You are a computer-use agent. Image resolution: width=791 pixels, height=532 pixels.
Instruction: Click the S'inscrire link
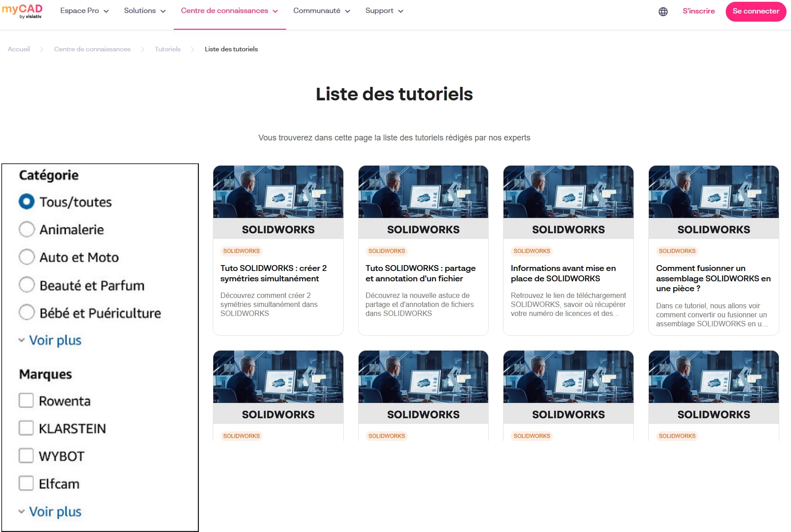click(698, 11)
